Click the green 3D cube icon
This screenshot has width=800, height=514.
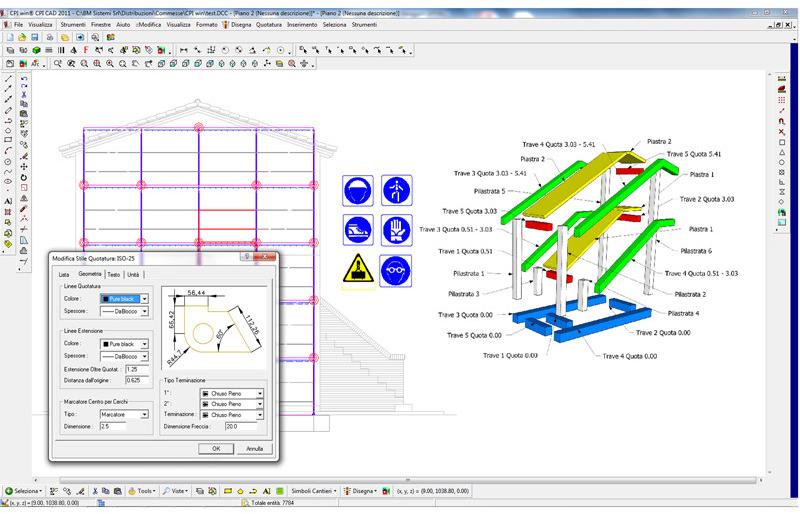pyautogui.click(x=35, y=49)
